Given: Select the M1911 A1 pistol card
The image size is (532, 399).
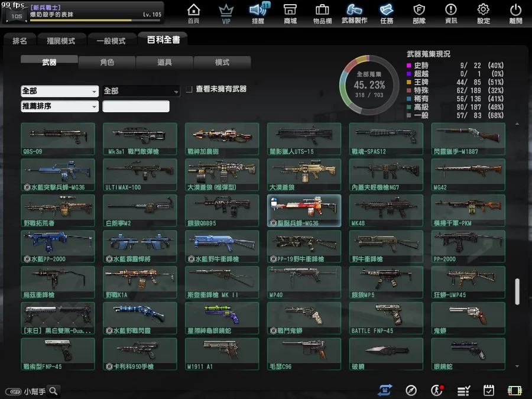Looking at the screenshot, I should [x=222, y=354].
